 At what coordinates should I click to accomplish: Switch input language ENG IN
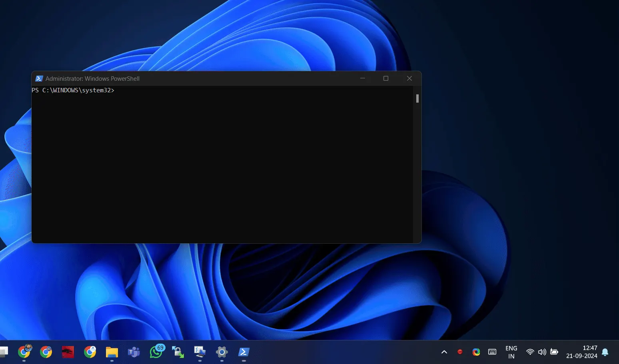coord(511,352)
